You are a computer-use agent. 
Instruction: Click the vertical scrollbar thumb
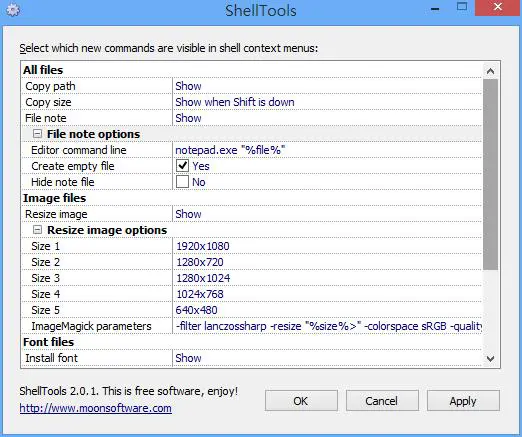[490, 175]
